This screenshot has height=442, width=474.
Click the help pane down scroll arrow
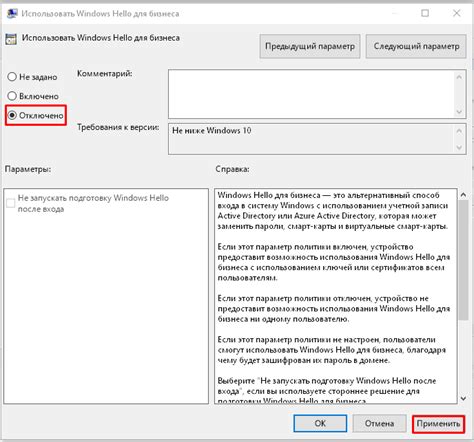(463, 398)
